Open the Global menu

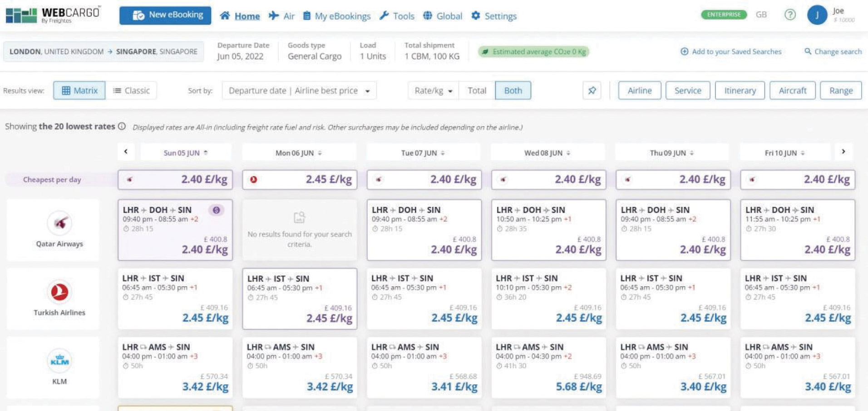443,16
